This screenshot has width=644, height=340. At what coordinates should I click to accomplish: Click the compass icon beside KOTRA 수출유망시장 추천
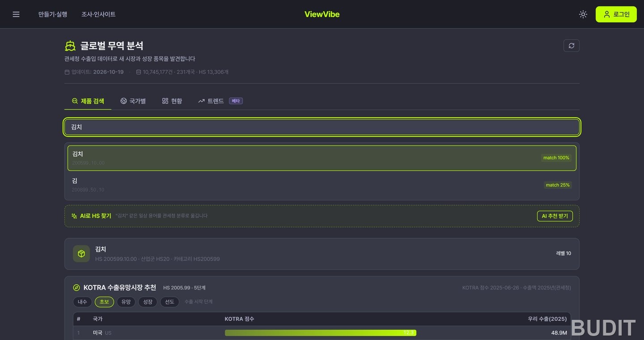point(76,288)
